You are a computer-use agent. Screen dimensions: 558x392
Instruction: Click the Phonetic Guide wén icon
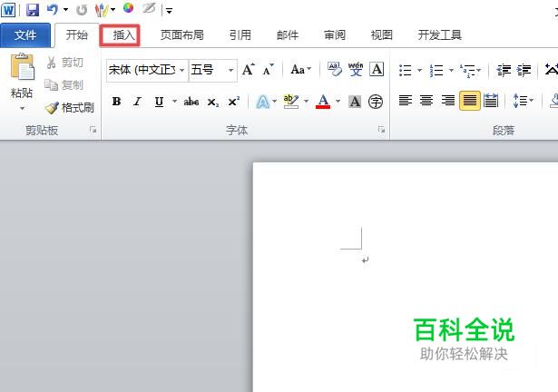(x=356, y=70)
